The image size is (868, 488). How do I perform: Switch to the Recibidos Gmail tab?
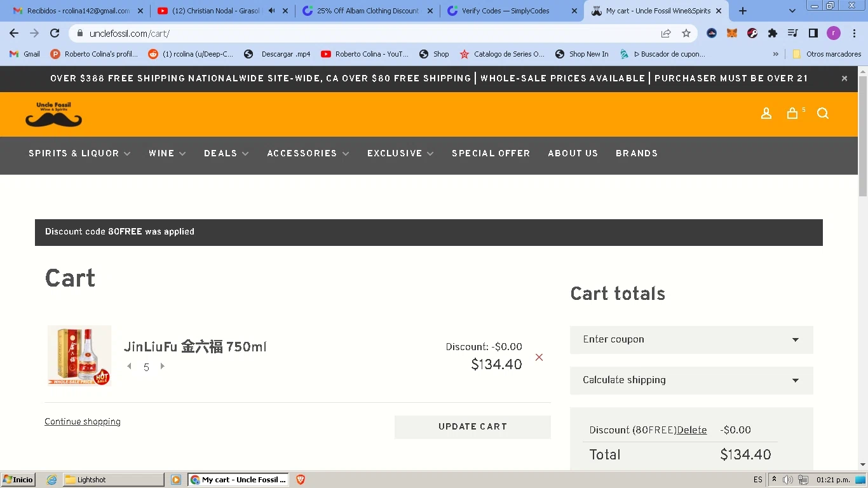(78, 11)
